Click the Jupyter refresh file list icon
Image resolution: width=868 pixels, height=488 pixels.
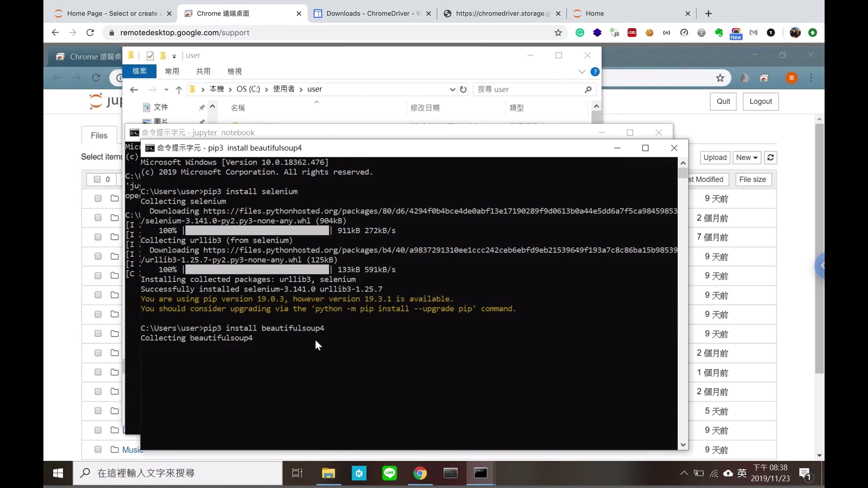tap(771, 157)
